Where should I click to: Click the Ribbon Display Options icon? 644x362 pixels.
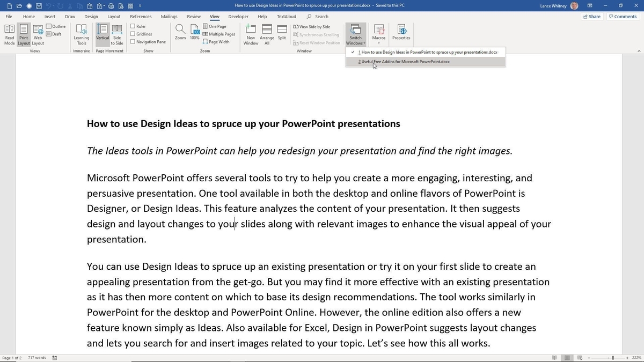point(590,6)
